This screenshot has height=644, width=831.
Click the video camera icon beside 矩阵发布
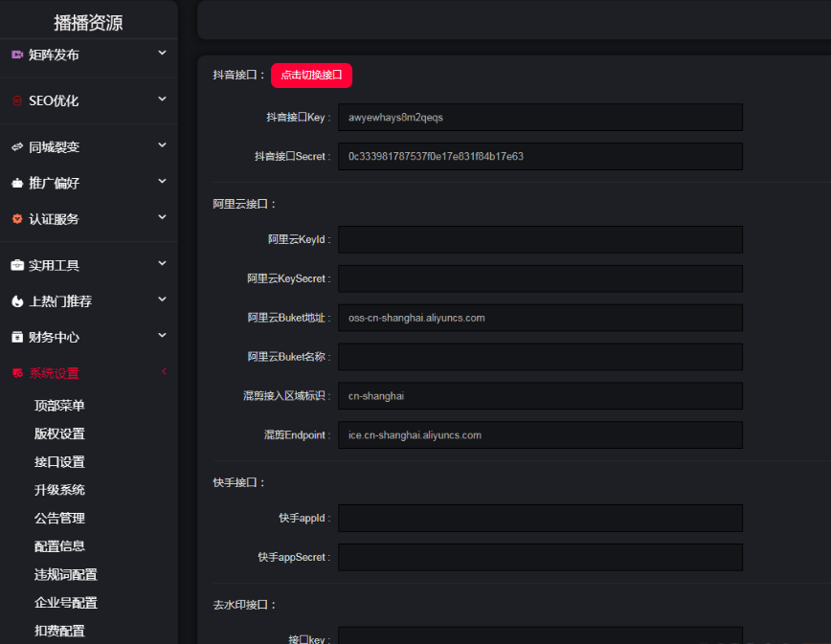[x=17, y=56]
